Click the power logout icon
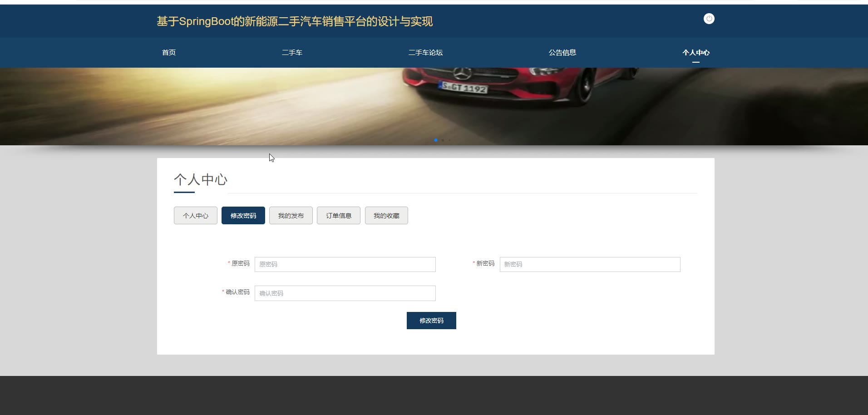The image size is (868, 415). coord(709,19)
